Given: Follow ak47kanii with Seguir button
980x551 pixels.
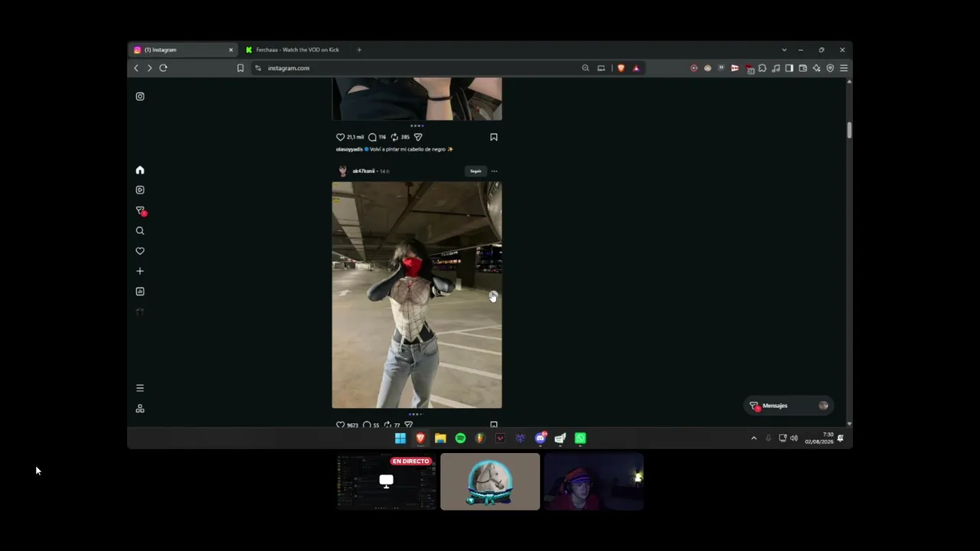Looking at the screenshot, I should [x=475, y=171].
